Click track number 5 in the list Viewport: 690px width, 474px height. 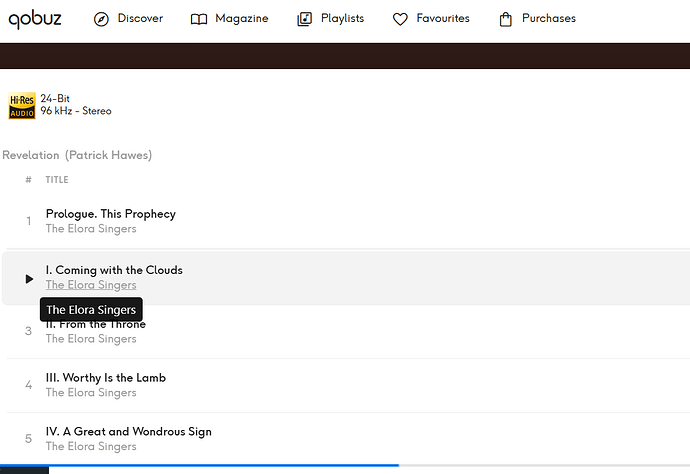coord(29,439)
